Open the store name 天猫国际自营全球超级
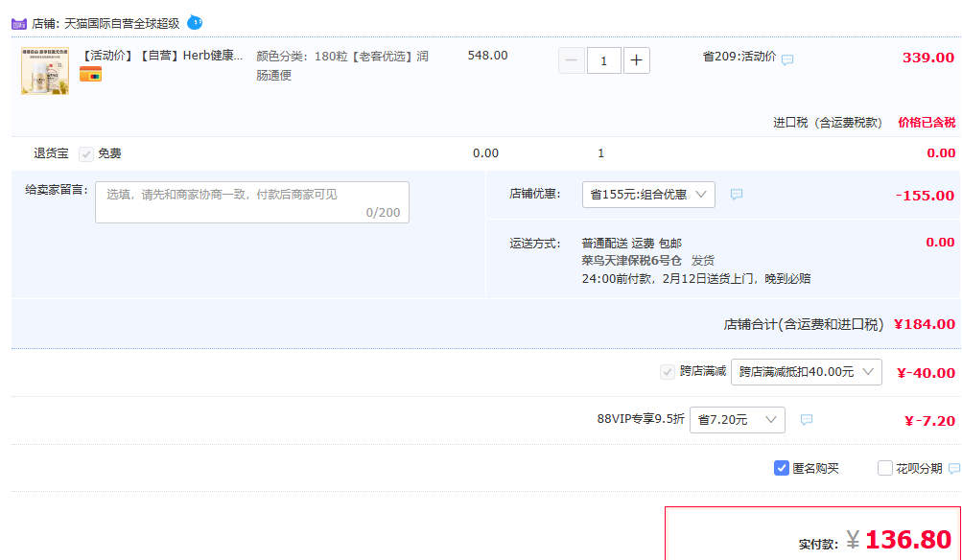 tap(122, 24)
